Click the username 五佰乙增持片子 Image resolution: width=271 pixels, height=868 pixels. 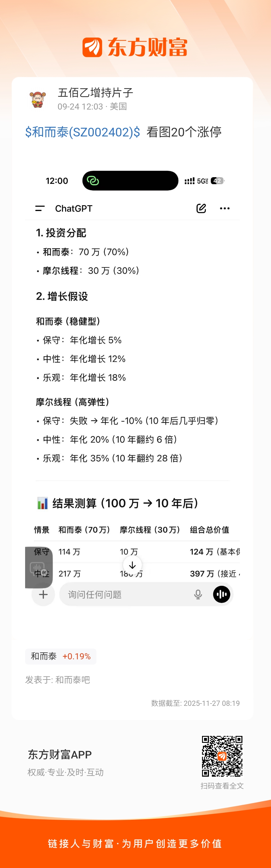(x=95, y=92)
